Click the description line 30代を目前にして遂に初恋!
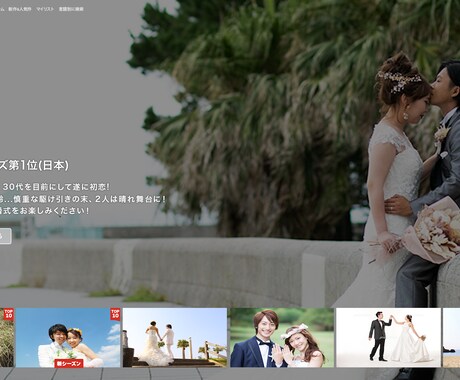The width and height of the screenshot is (460, 380). [x=56, y=187]
